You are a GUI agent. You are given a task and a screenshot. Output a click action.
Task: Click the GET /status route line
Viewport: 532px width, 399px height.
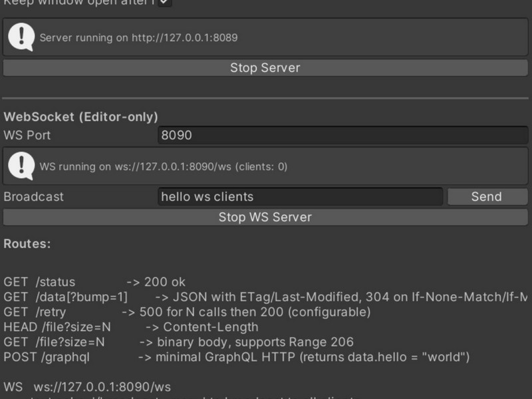[94, 282]
